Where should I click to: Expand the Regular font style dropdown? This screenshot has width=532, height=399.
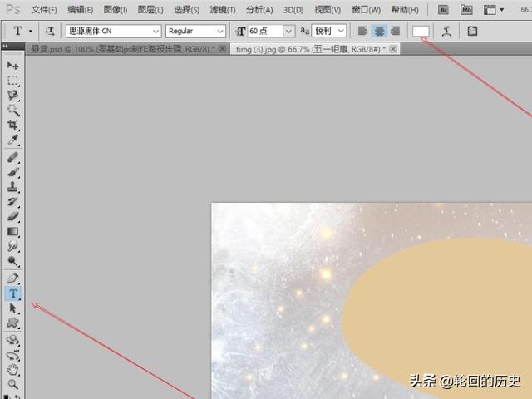(x=195, y=31)
